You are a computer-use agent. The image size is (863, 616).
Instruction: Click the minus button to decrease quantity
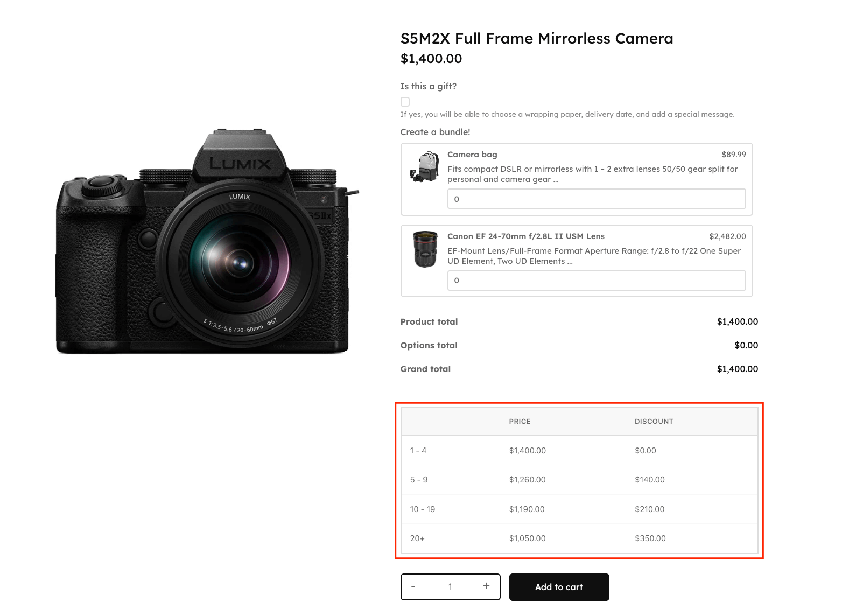click(413, 586)
